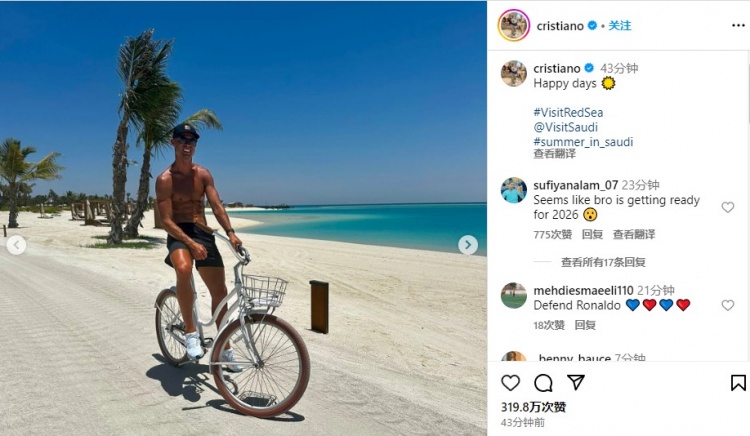Open @VisitSaudi mention link
Viewport: 750px width, 436px height.
click(x=567, y=128)
